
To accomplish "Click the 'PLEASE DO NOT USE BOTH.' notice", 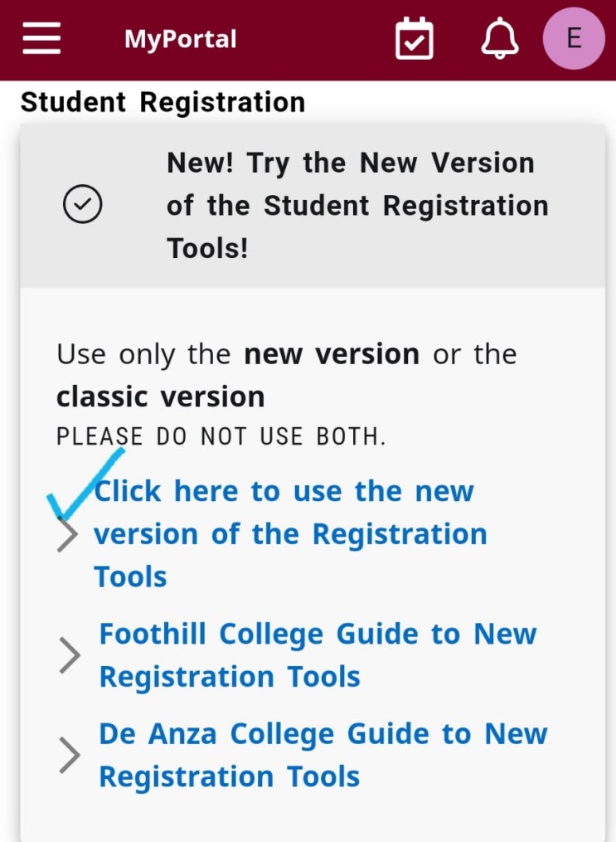I will (x=221, y=437).
